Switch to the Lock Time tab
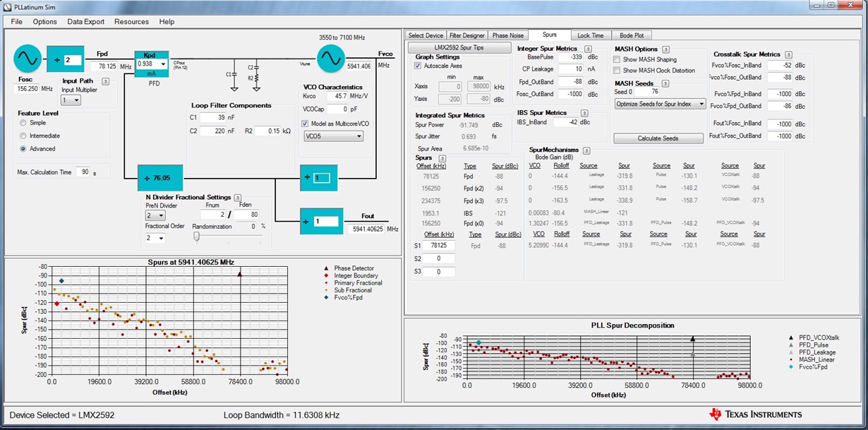Viewport: 868px width, 430px height. pyautogui.click(x=591, y=35)
